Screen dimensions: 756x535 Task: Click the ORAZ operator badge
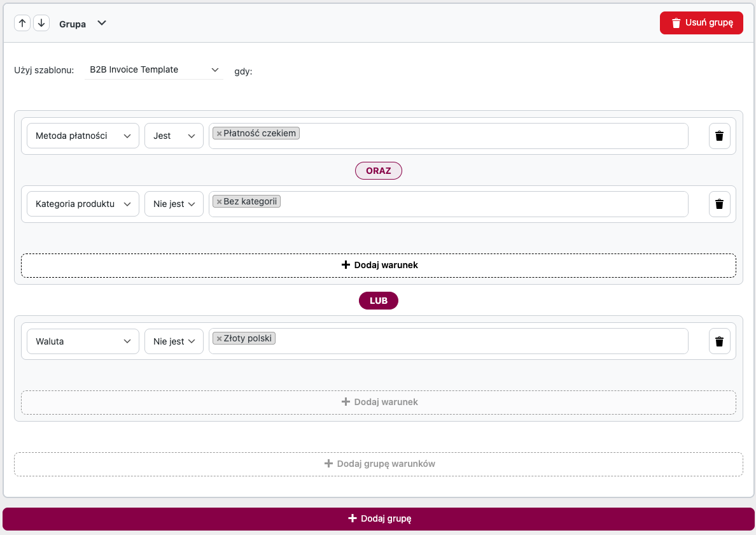pyautogui.click(x=379, y=171)
